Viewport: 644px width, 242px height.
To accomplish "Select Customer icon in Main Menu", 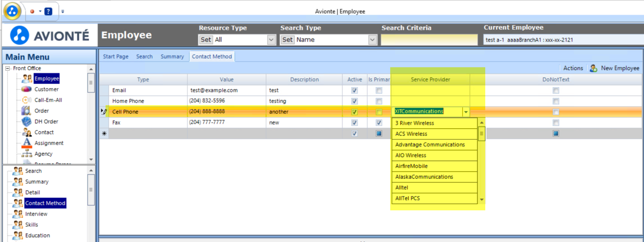I will pyautogui.click(x=27, y=89).
